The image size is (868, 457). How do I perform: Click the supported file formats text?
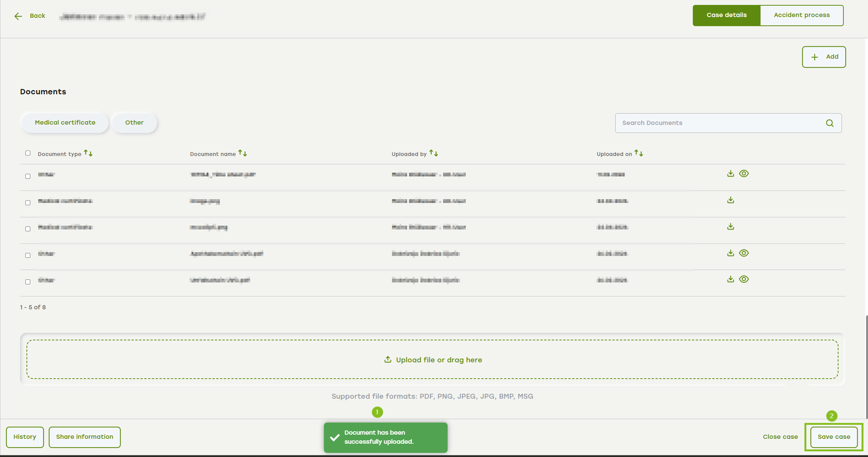point(432,396)
